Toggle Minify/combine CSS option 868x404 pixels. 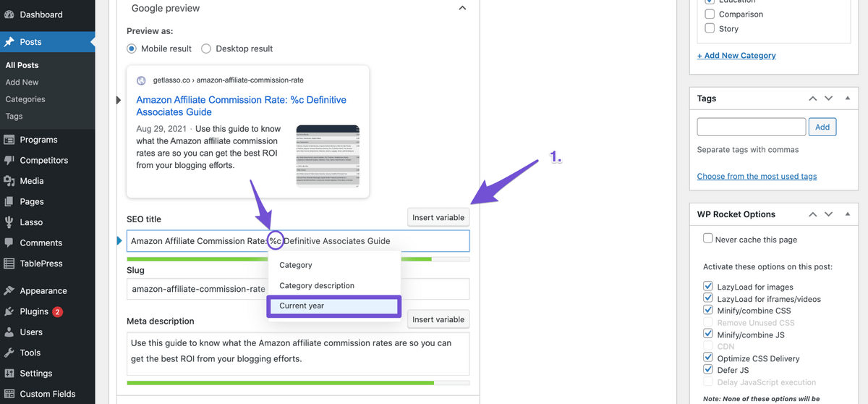(x=708, y=310)
